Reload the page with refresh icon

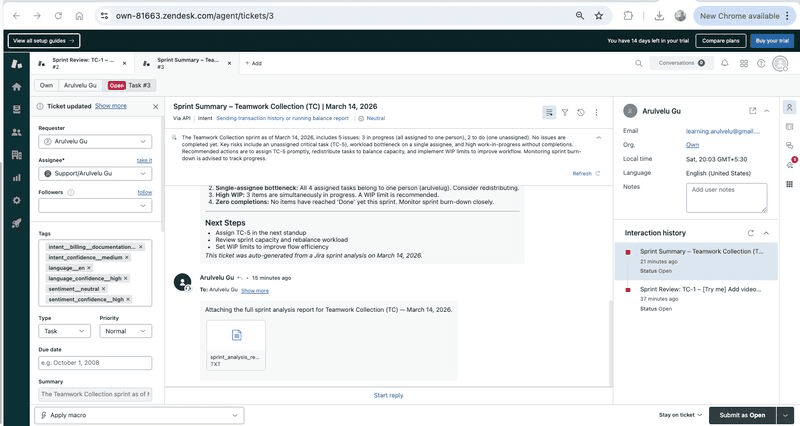[x=58, y=16]
